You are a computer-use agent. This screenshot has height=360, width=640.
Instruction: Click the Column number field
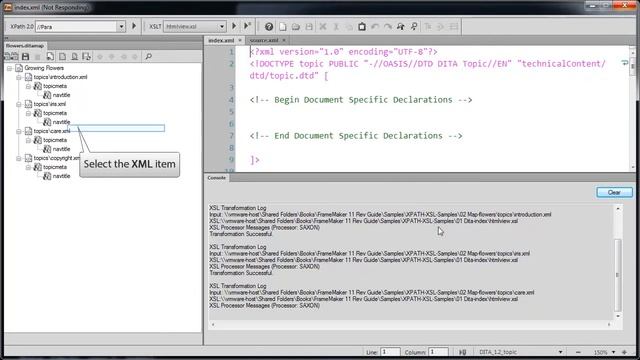[438, 352]
